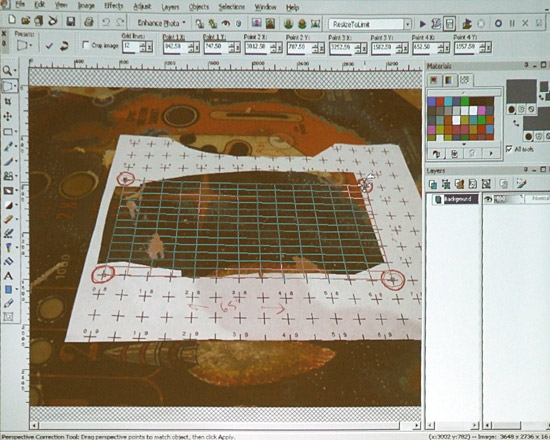Select the Pen tool
The image size is (550, 440).
[8, 303]
